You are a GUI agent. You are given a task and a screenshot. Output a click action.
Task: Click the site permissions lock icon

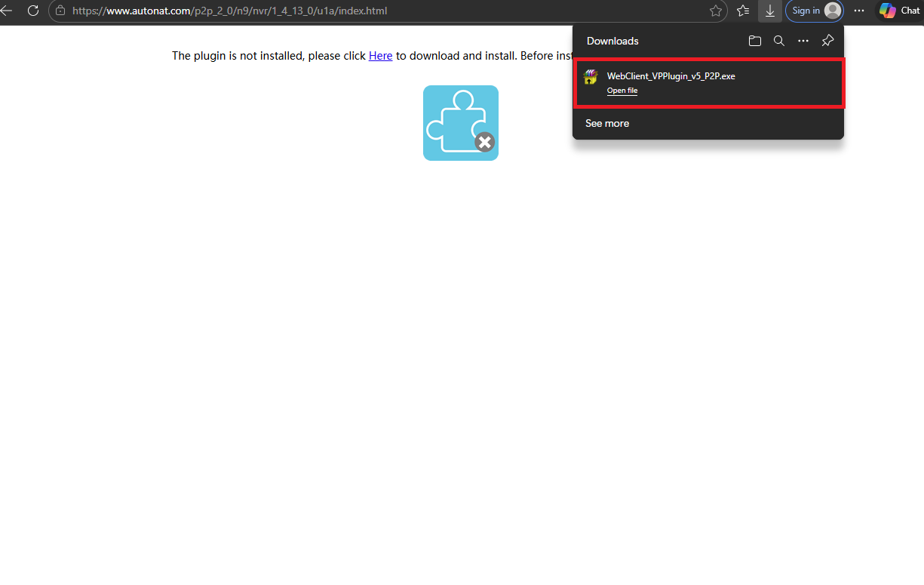coord(61,11)
